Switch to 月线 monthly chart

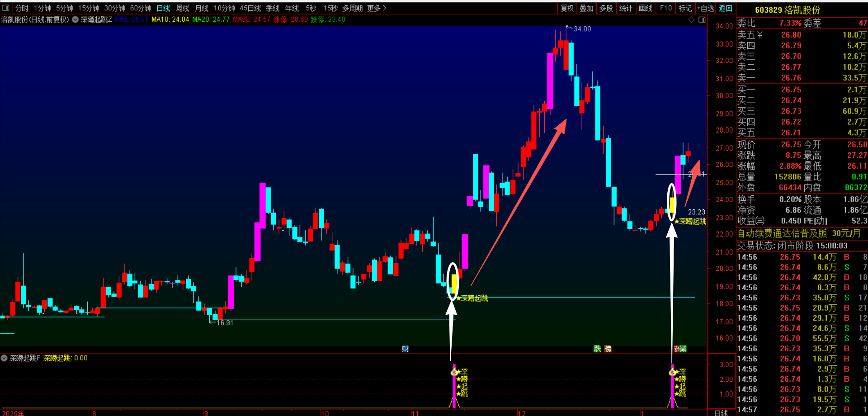pyautogui.click(x=202, y=8)
